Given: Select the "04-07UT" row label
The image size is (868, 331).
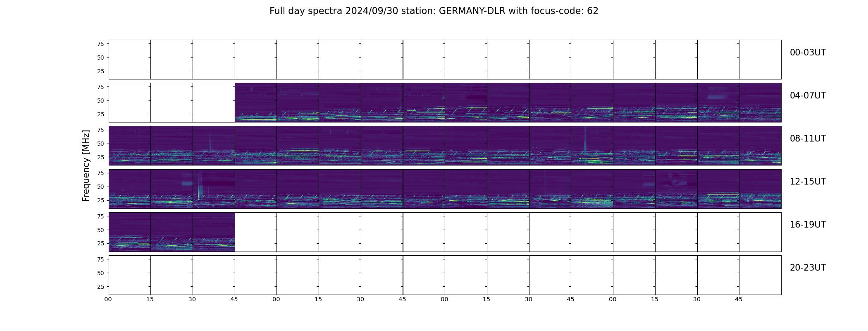Looking at the screenshot, I should tap(808, 96).
